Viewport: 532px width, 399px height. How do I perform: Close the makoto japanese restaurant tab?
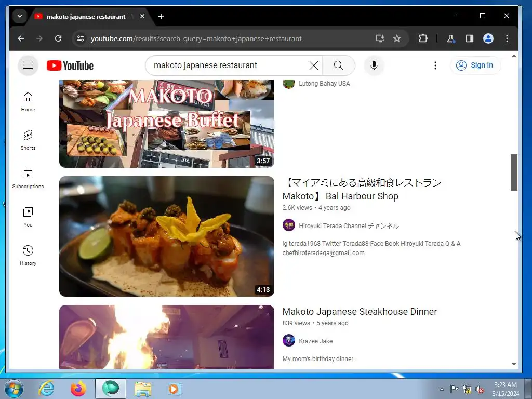click(142, 16)
